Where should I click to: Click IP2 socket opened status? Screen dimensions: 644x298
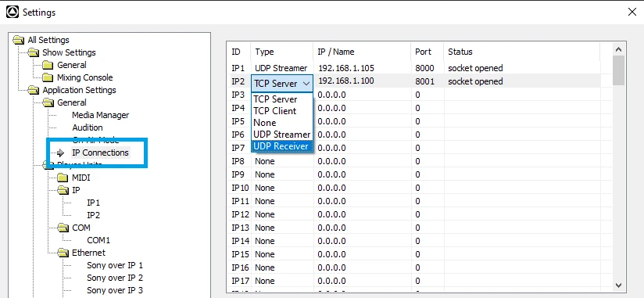tap(475, 81)
